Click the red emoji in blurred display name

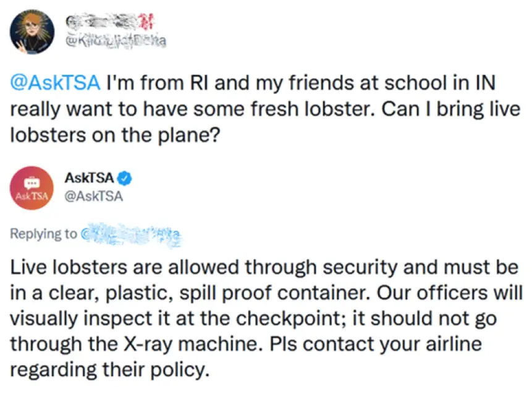coord(147,22)
